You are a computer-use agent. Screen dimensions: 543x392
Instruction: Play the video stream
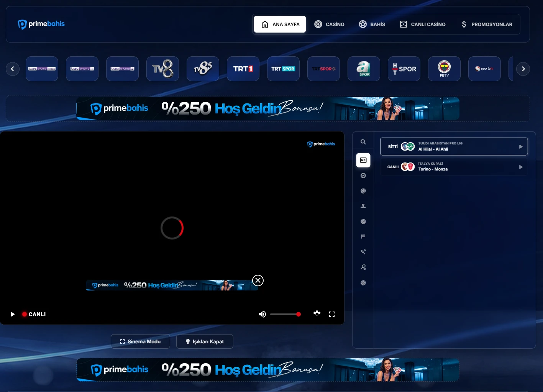pyautogui.click(x=13, y=314)
